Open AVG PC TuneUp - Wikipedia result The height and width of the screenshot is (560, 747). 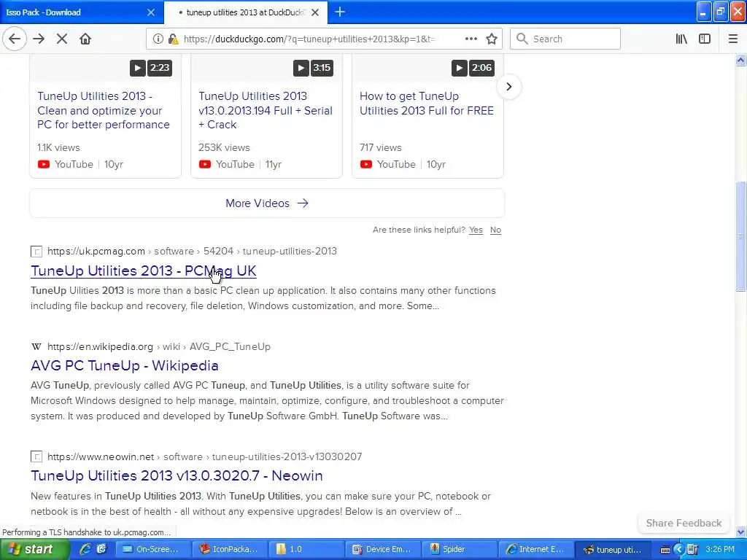click(x=124, y=366)
